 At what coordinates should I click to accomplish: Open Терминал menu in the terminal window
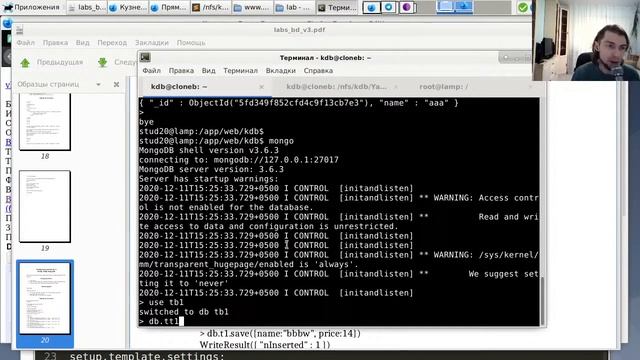(x=240, y=71)
